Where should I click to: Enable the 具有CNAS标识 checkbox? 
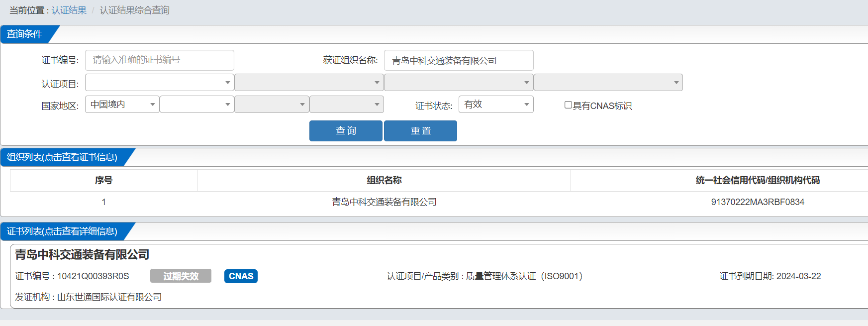pos(568,105)
